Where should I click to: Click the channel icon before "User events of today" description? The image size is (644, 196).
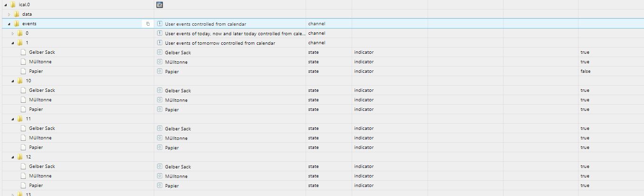point(160,33)
